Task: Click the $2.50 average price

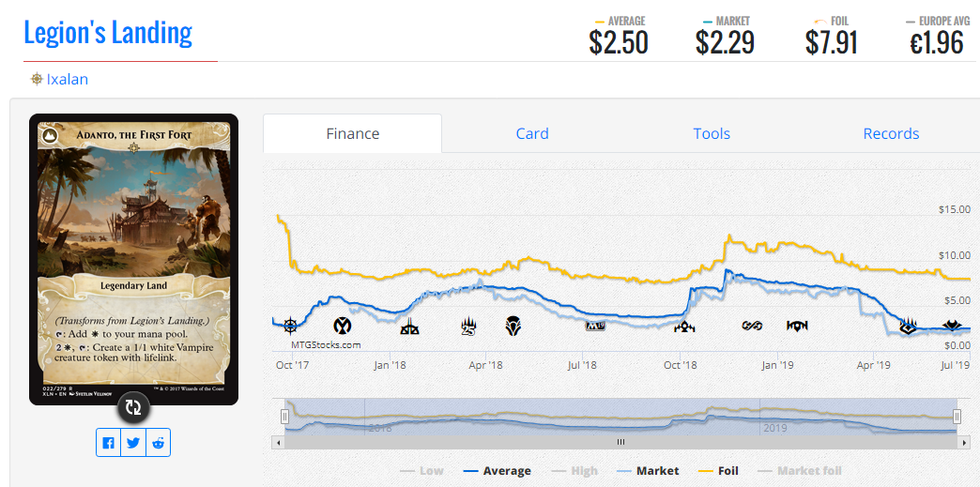Action: click(x=618, y=42)
